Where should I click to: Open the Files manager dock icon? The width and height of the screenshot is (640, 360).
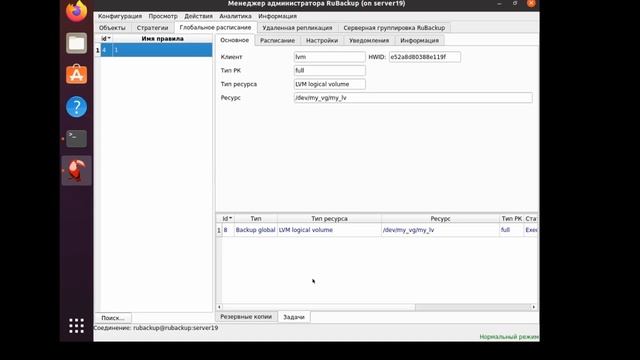pos(76,43)
